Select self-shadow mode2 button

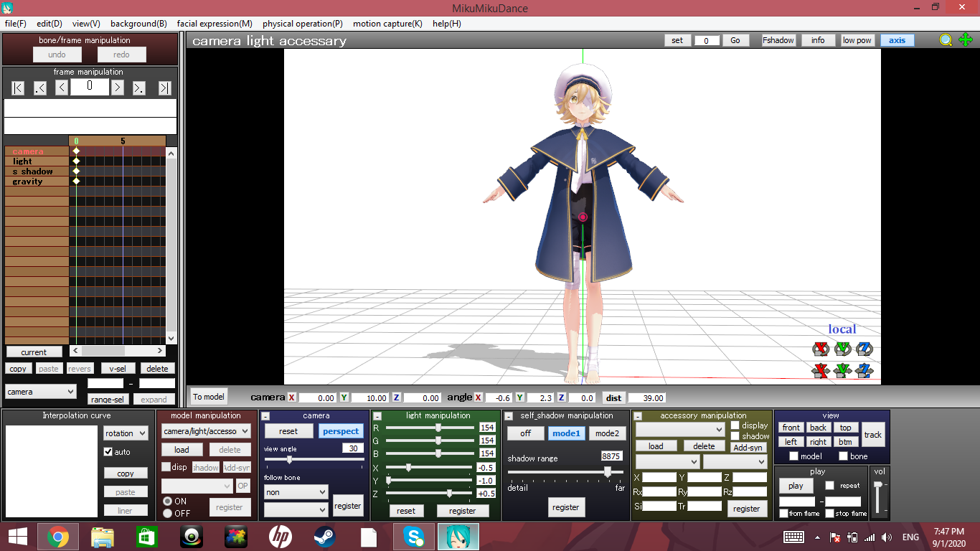pos(607,433)
